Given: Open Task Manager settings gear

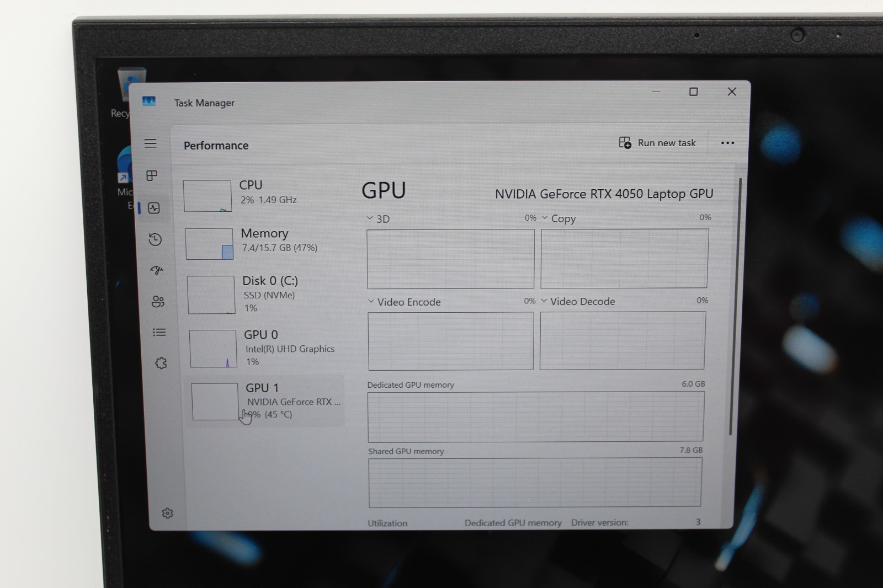Looking at the screenshot, I should coord(168,513).
